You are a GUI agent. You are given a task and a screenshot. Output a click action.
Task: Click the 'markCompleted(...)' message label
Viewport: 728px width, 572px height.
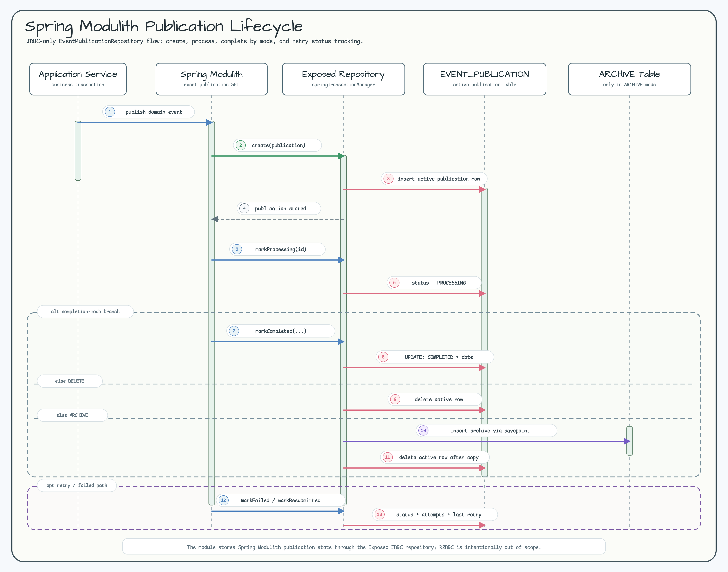point(281,331)
